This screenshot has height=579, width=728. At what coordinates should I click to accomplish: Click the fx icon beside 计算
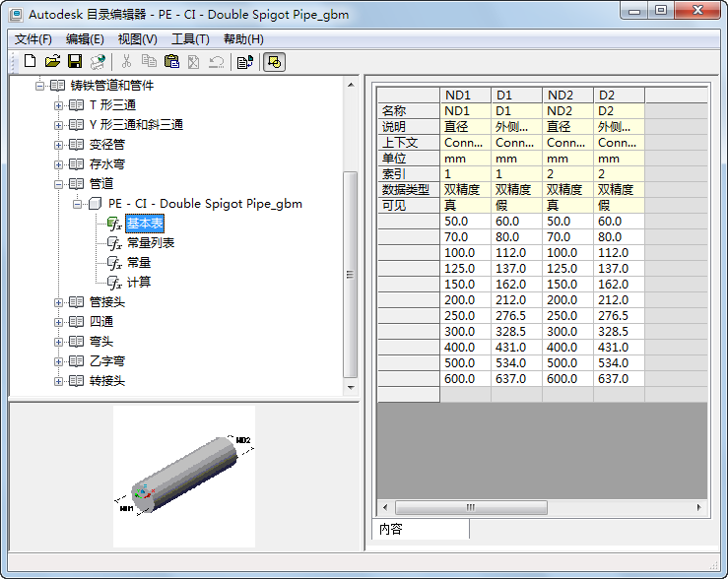tap(114, 283)
